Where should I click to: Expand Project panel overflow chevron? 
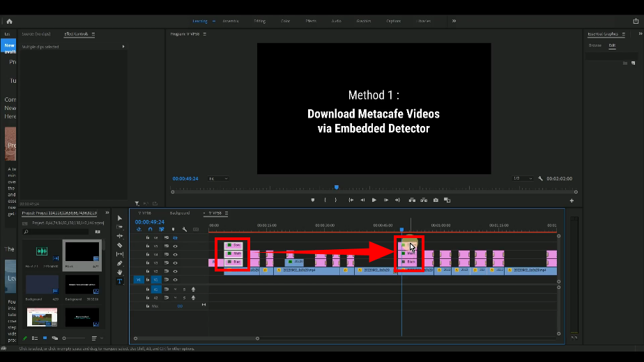[107, 212]
